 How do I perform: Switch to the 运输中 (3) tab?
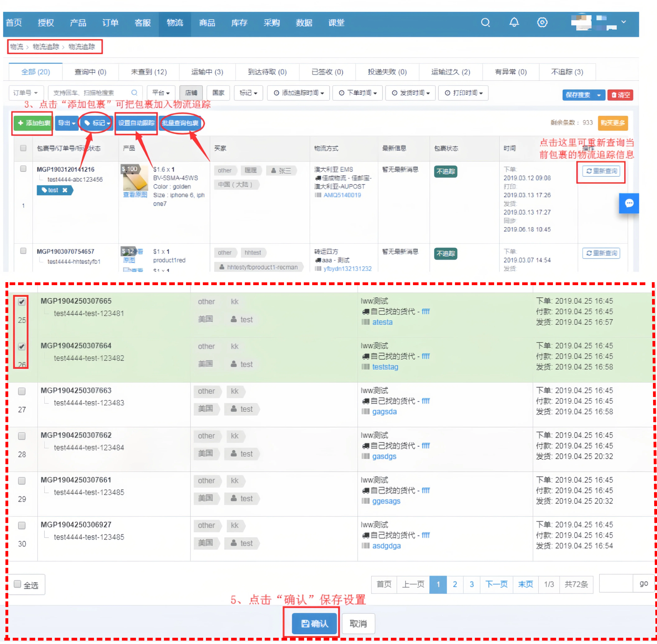pyautogui.click(x=207, y=72)
